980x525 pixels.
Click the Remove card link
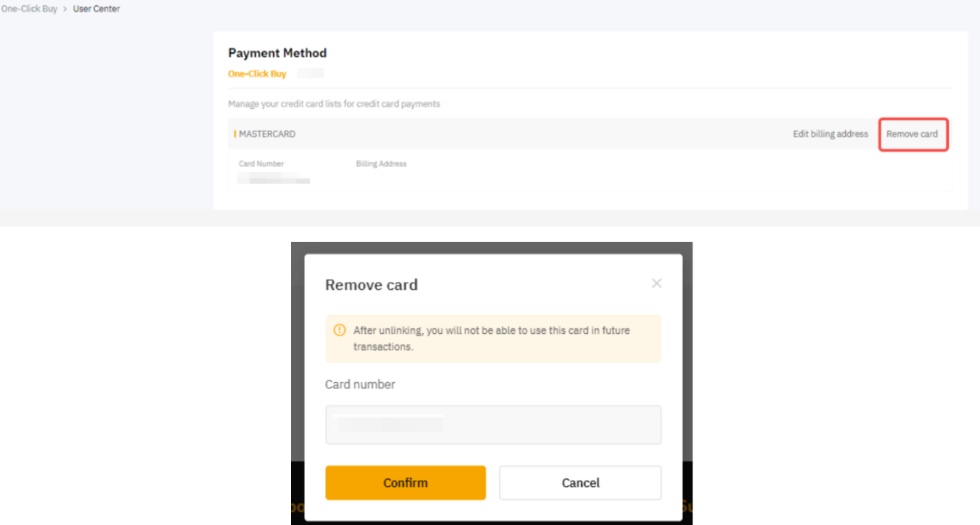coord(912,134)
